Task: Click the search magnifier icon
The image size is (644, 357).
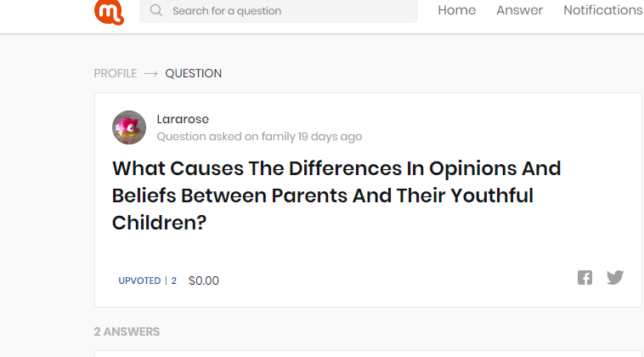Action: (156, 11)
